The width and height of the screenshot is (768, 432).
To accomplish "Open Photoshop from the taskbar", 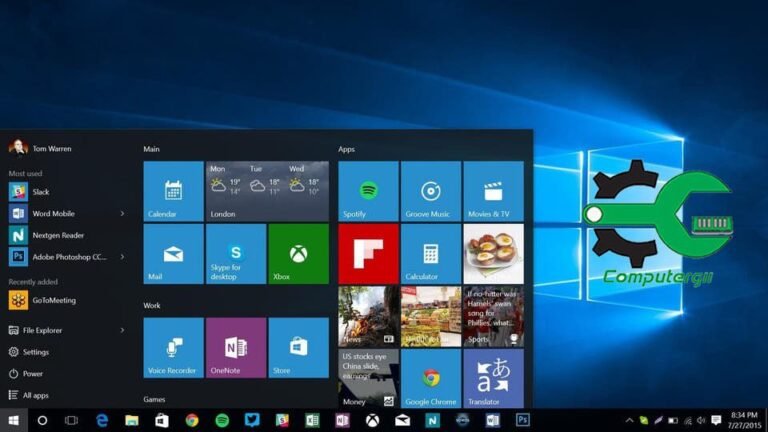I will point(523,420).
